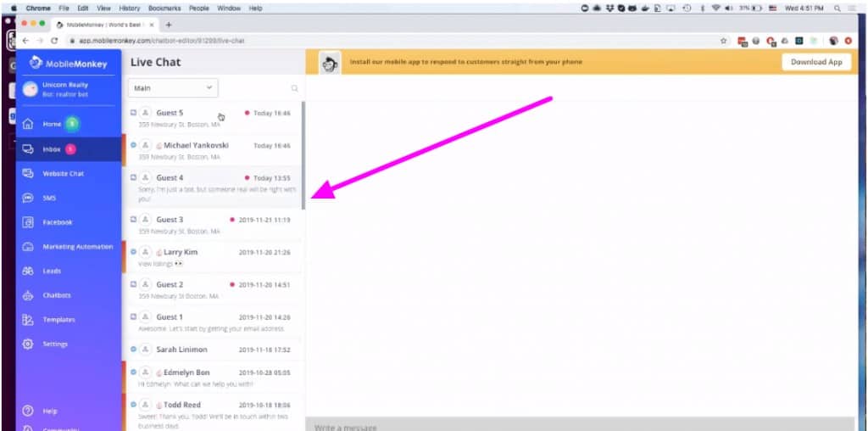Click the Download App button

[816, 62]
